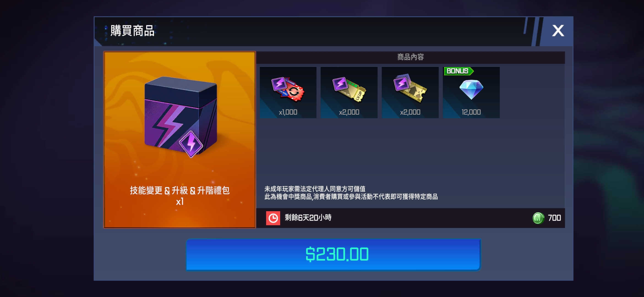Tap the 12,000 crystal amount label
This screenshot has width=644, height=297.
point(471,112)
